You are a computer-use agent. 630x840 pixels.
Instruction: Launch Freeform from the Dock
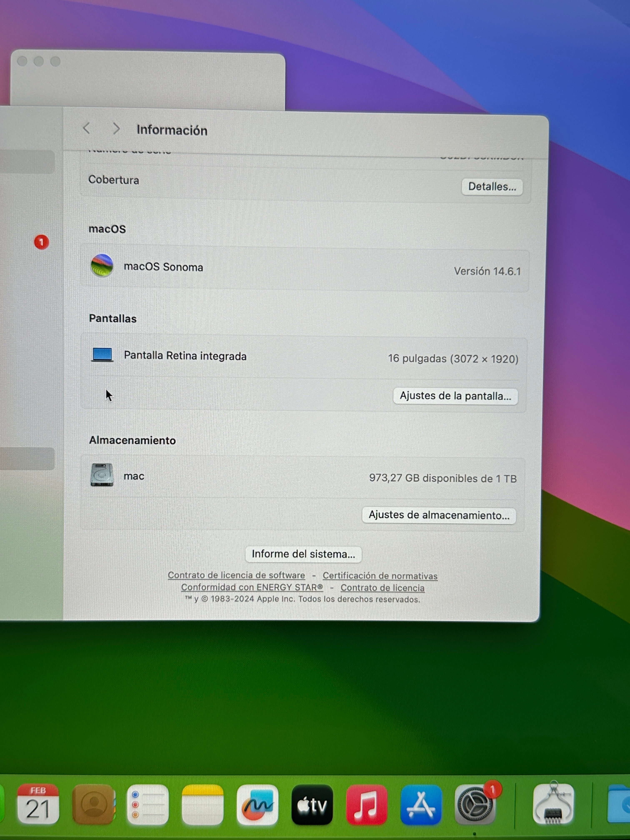coord(257,804)
